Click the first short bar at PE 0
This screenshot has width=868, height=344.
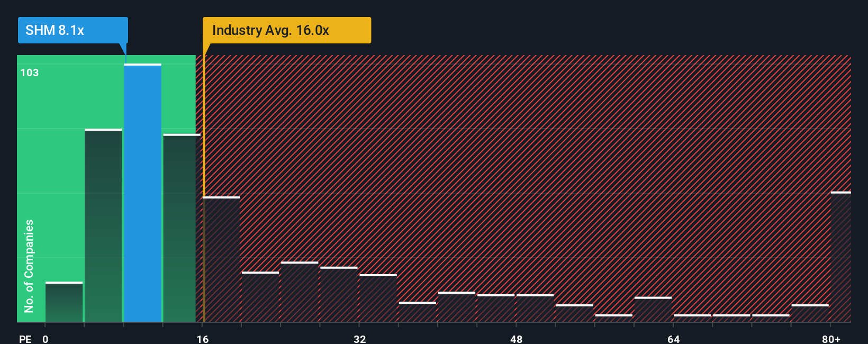coord(64,302)
